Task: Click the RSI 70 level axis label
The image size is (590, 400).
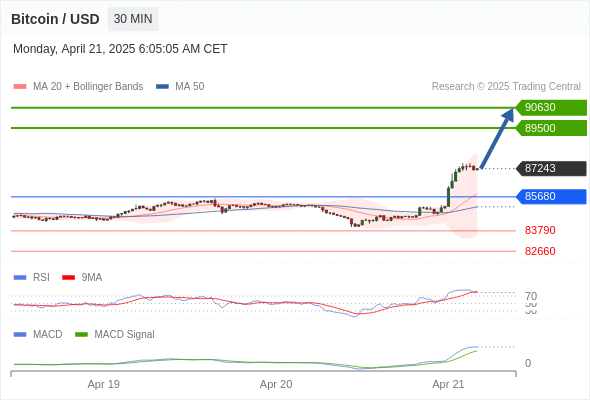Action: [x=531, y=296]
